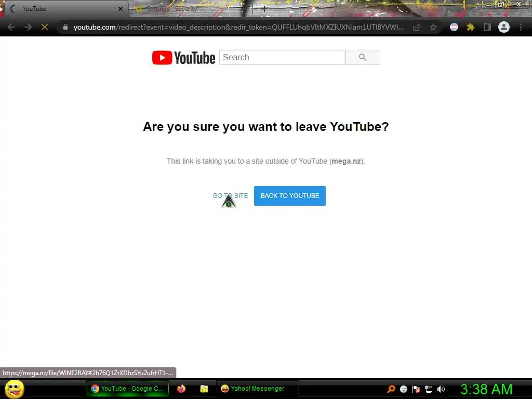The height and width of the screenshot is (399, 532).
Task: Open the Extensions puzzle menu
Action: pos(471,27)
